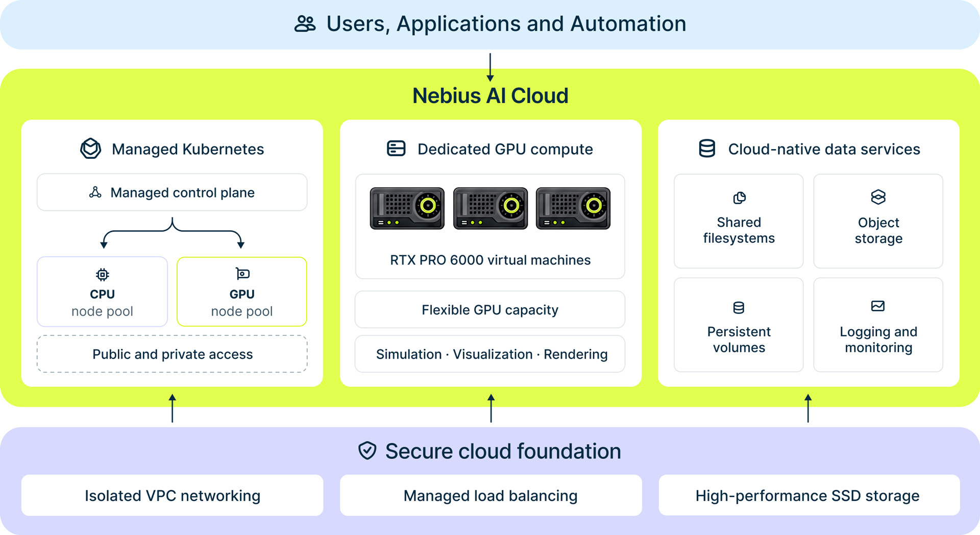The height and width of the screenshot is (535, 980).
Task: Open the Shared filesystems card
Action: coord(739,221)
